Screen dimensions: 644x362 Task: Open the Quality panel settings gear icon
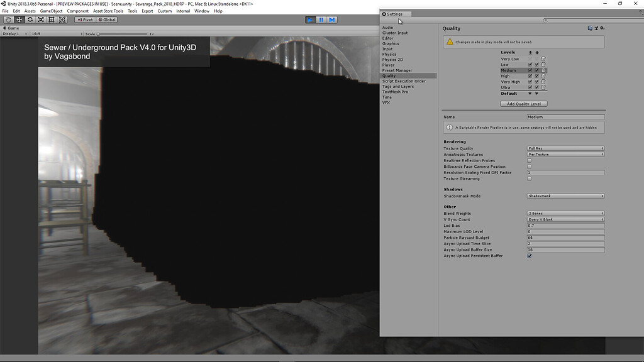pos(602,28)
